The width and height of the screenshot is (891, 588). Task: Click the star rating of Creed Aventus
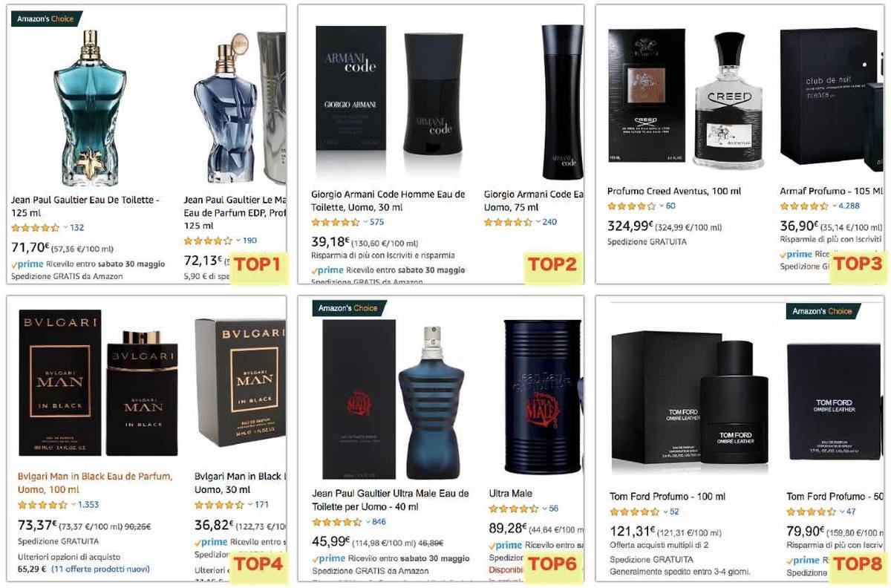(631, 206)
